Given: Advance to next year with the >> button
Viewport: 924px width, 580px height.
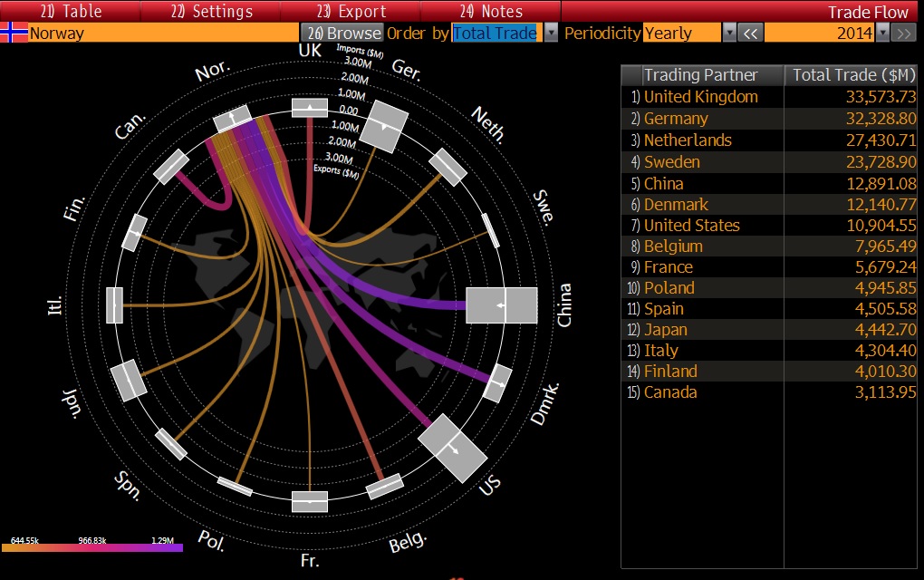Looking at the screenshot, I should click(x=903, y=34).
